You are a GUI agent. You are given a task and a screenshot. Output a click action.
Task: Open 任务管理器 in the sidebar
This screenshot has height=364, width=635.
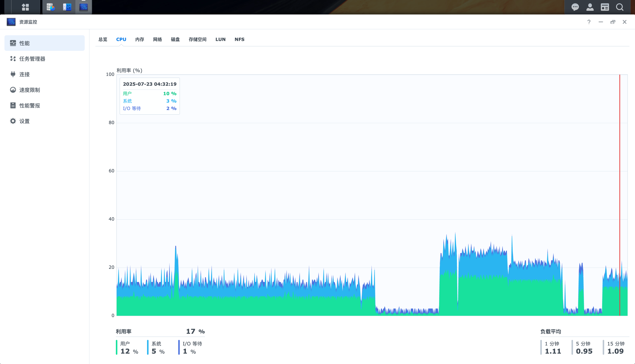click(x=45, y=58)
